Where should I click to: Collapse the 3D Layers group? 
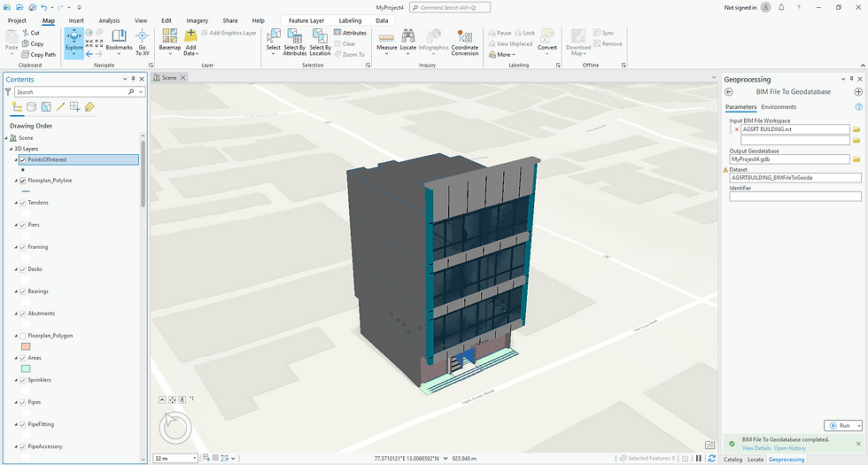pos(11,149)
